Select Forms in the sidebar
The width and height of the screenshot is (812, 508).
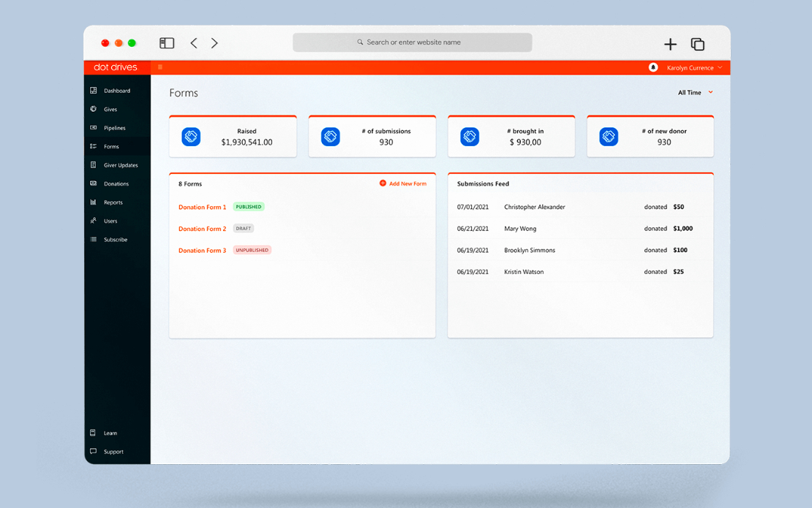(x=117, y=146)
